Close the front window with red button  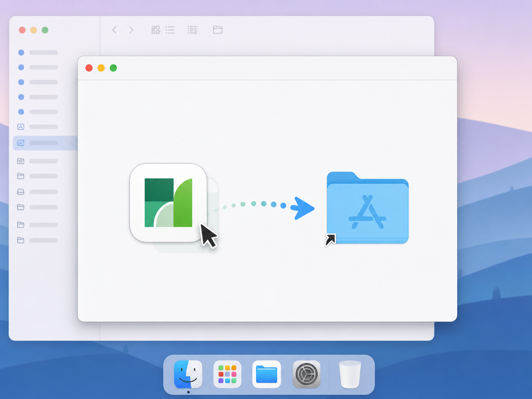(x=89, y=68)
